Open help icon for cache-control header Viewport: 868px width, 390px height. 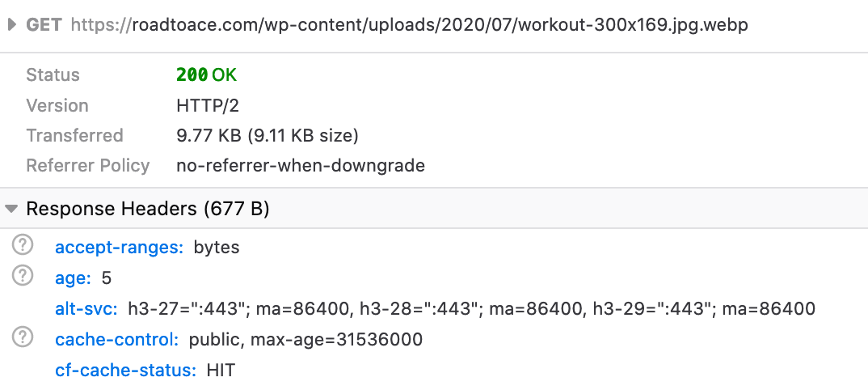[23, 337]
